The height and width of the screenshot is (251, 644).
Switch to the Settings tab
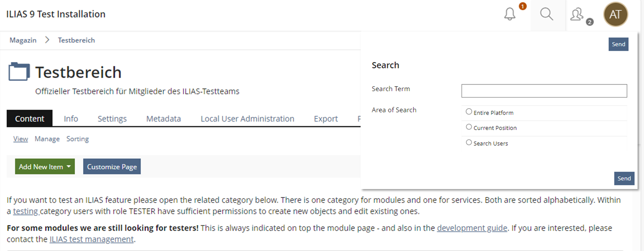click(x=112, y=119)
